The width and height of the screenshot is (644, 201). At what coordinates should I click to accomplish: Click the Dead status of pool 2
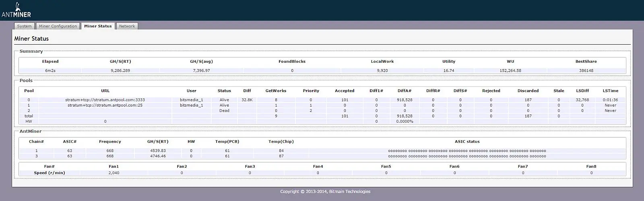pos(224,111)
